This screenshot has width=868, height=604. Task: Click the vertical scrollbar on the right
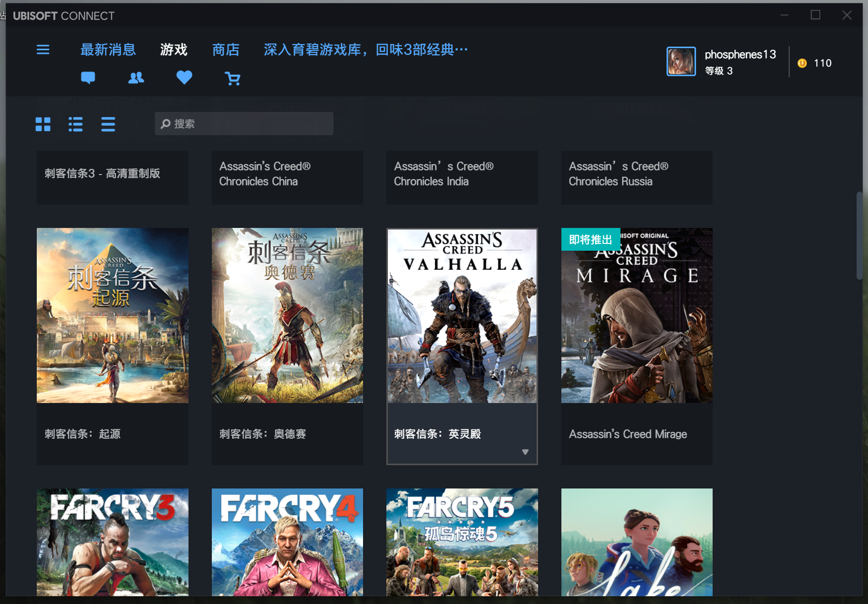(859, 236)
